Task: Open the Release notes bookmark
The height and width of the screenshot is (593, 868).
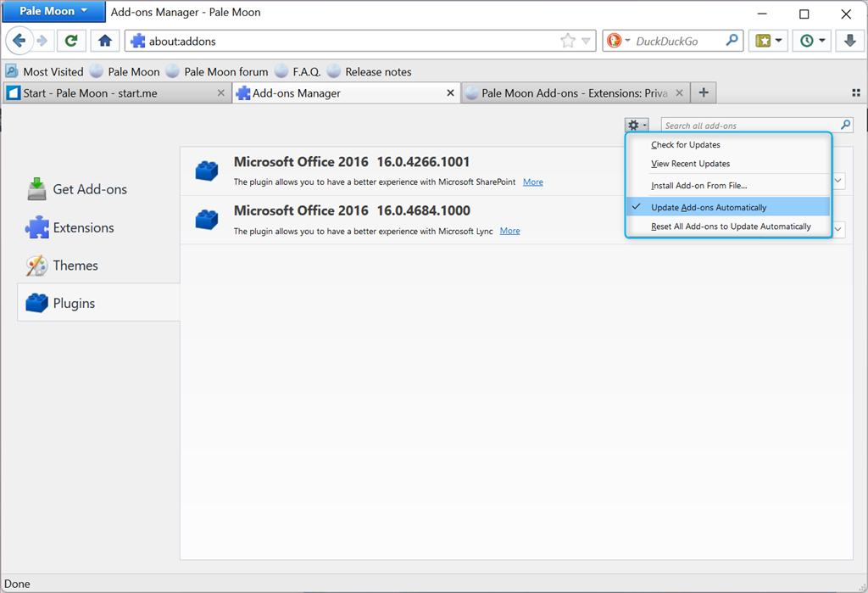Action: [370, 71]
